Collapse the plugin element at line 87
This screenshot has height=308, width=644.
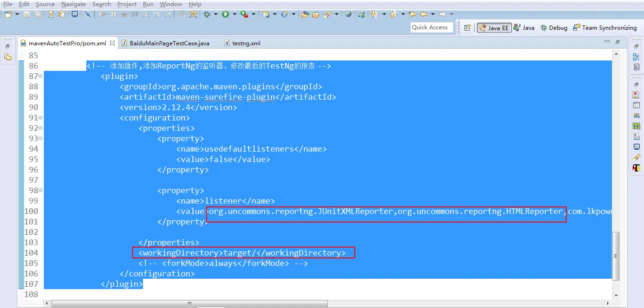tap(41, 76)
